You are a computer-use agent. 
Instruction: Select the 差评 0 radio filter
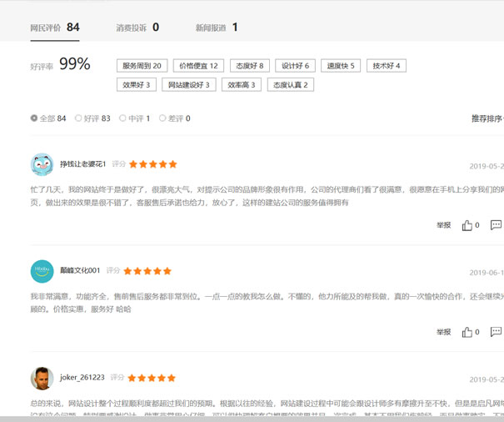point(162,118)
